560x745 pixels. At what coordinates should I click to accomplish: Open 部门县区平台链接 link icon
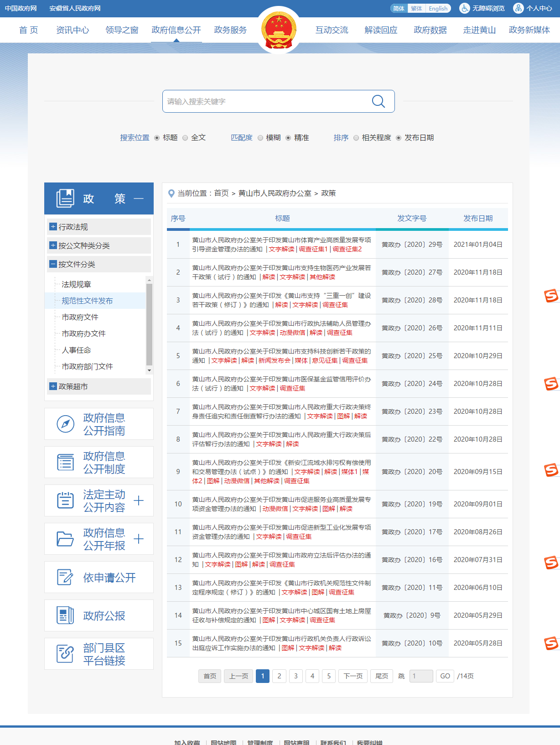[x=65, y=654]
